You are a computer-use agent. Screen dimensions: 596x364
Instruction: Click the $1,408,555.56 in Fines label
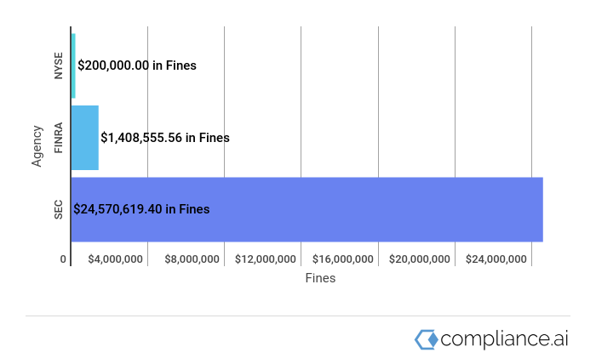[x=165, y=138]
